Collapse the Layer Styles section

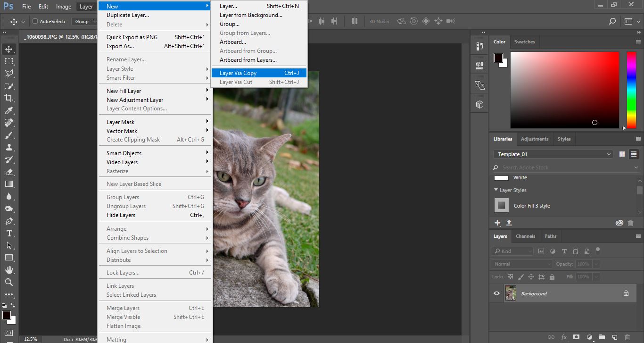click(x=496, y=190)
